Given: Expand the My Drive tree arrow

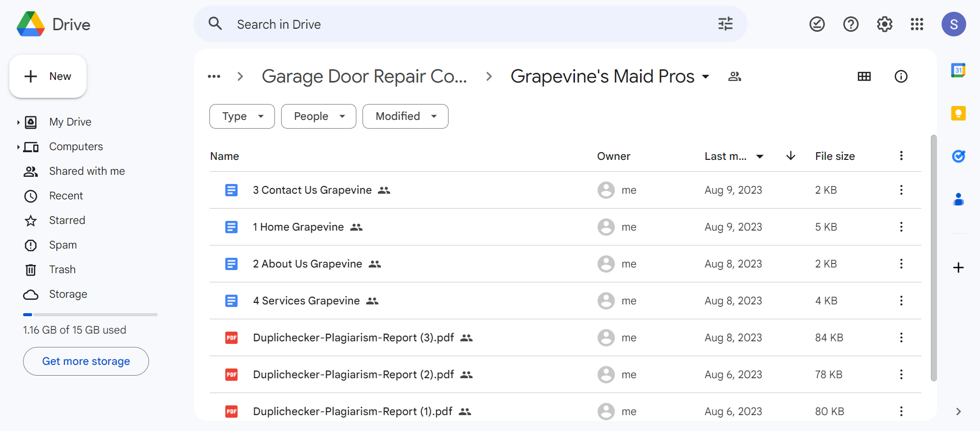Looking at the screenshot, I should [x=18, y=122].
